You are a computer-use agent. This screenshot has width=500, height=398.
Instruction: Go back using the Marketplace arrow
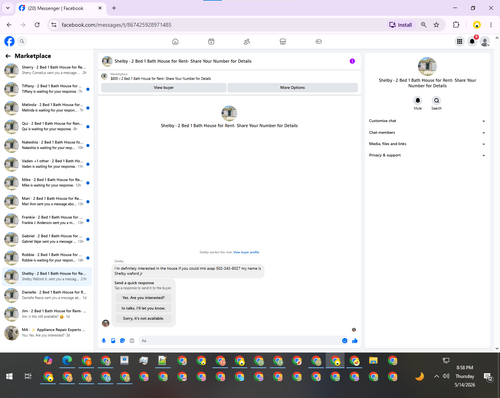point(8,56)
